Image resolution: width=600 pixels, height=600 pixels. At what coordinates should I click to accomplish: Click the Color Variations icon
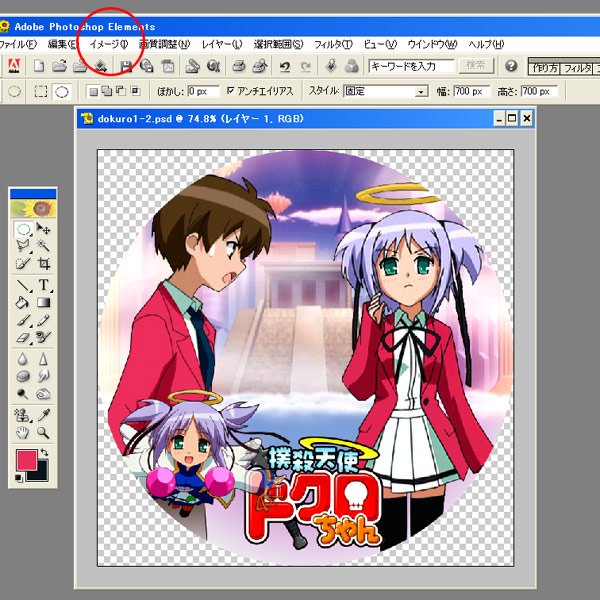(352, 66)
